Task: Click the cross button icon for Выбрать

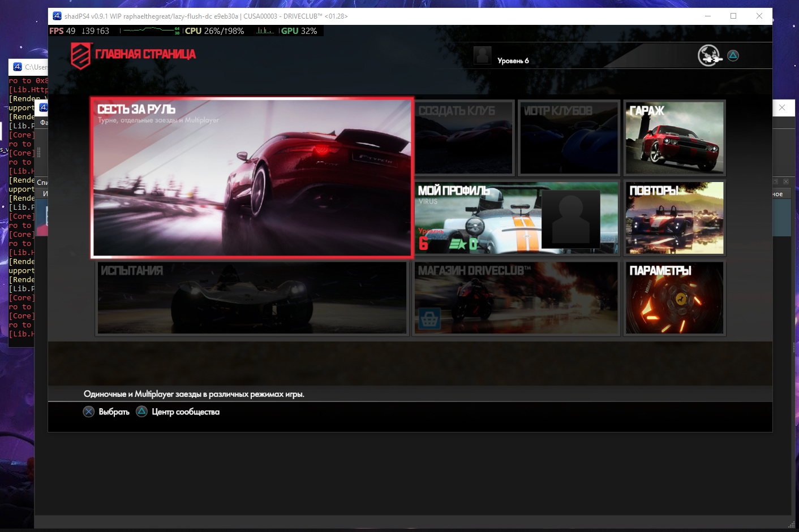Action: 89,412
